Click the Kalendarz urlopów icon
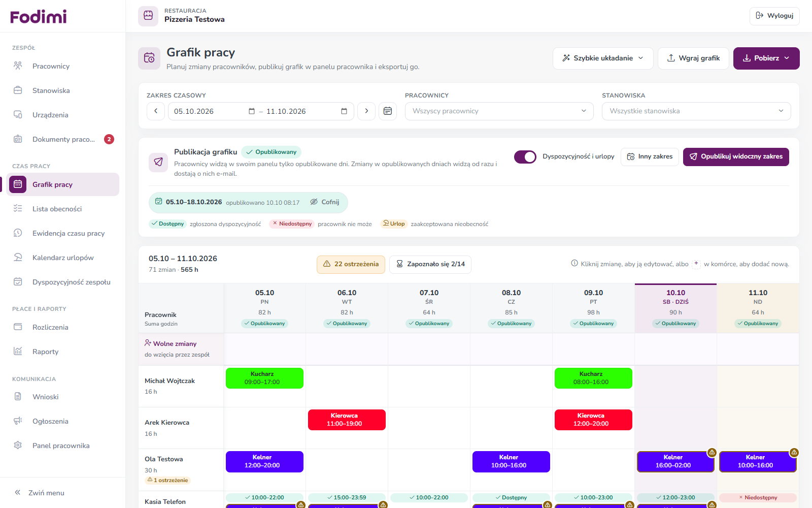 (18, 258)
